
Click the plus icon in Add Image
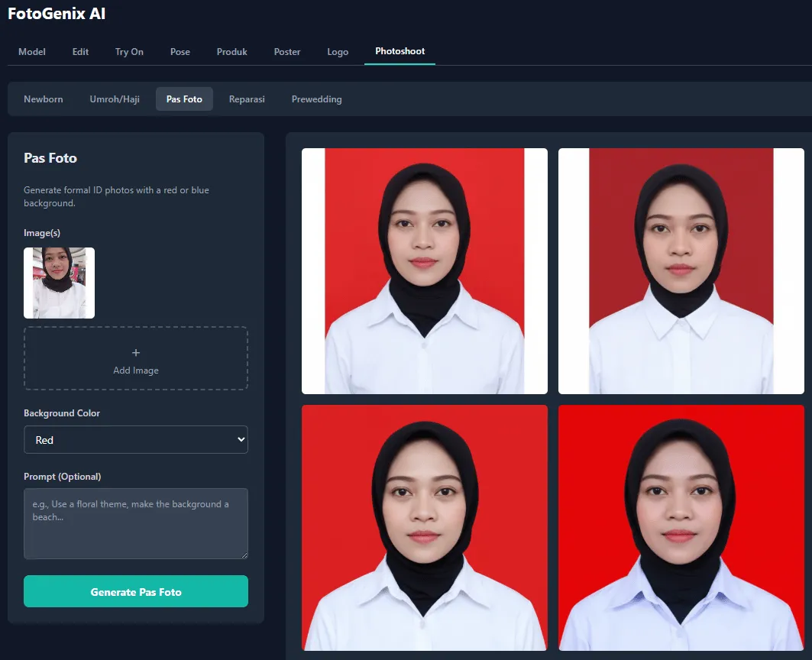click(136, 353)
